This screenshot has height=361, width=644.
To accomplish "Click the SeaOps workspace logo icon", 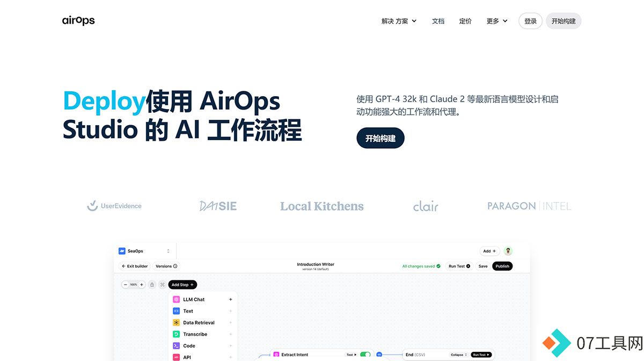I will (122, 251).
